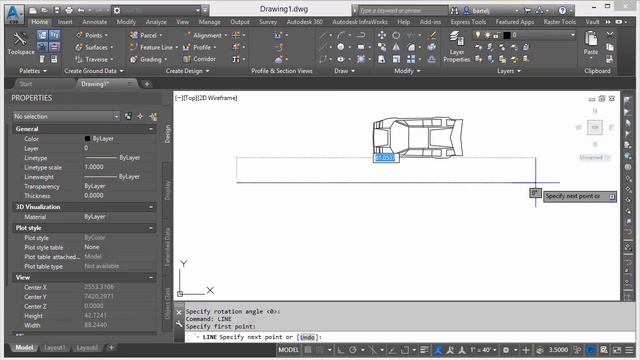Click the binoculars search icon

pos(454,11)
